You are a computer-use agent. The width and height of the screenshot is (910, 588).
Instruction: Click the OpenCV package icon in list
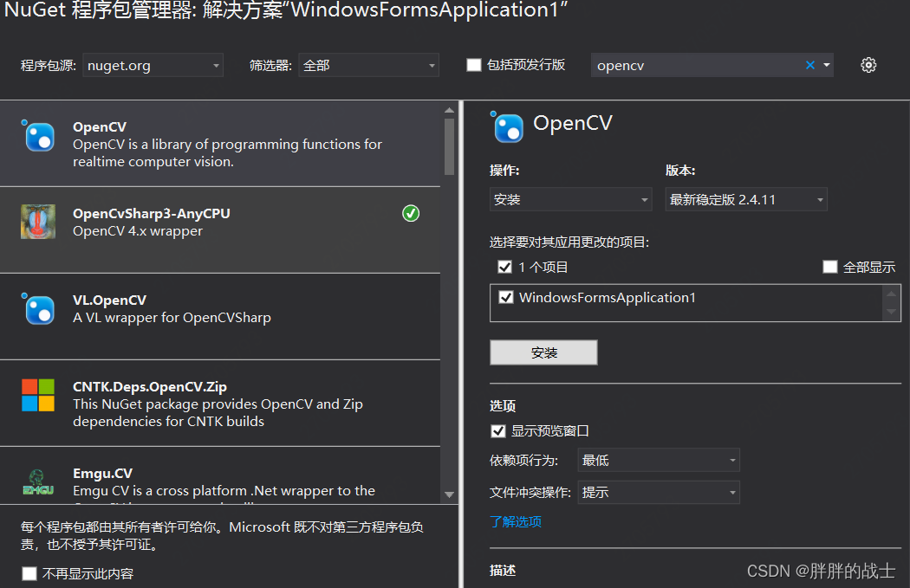pyautogui.click(x=38, y=136)
